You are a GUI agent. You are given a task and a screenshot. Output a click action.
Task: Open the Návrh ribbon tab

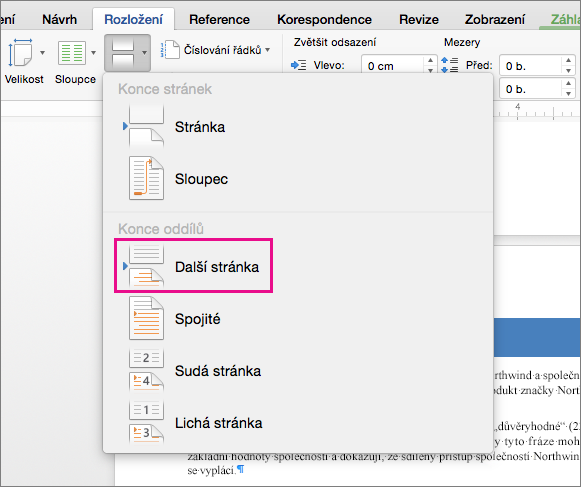pyautogui.click(x=59, y=19)
